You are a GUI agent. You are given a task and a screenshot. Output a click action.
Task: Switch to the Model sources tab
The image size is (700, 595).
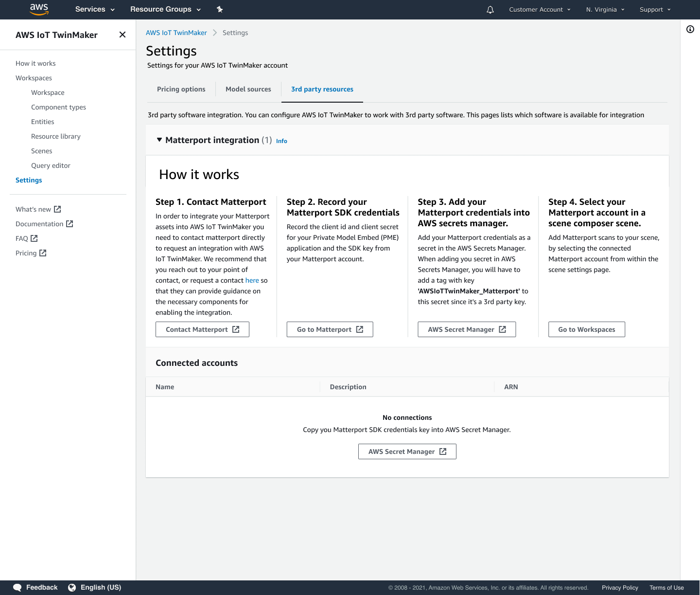(x=248, y=89)
